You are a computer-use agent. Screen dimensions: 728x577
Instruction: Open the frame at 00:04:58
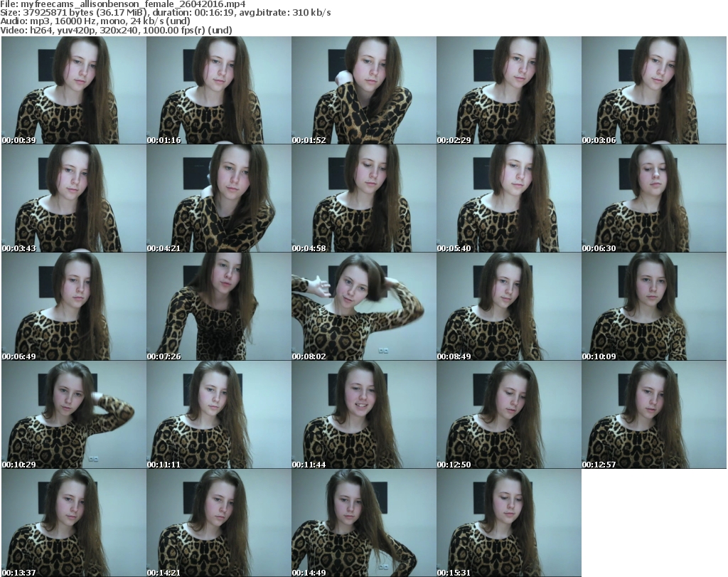[x=364, y=198]
